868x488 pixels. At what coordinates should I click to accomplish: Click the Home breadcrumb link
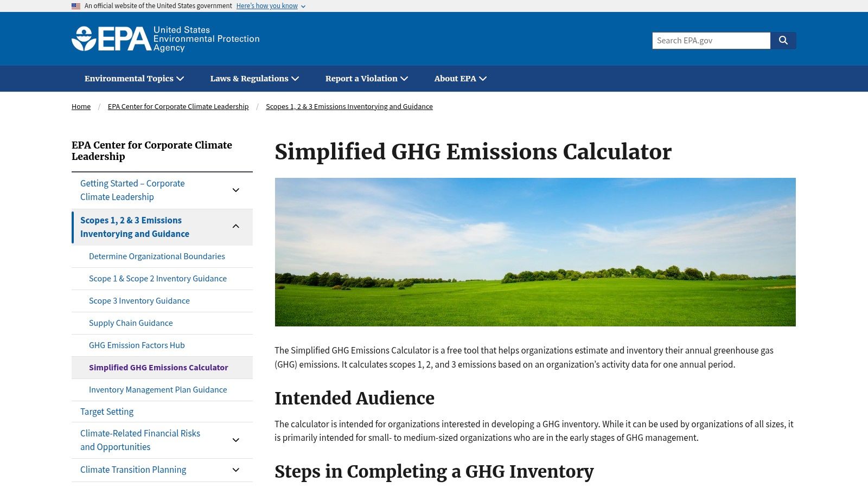81,106
